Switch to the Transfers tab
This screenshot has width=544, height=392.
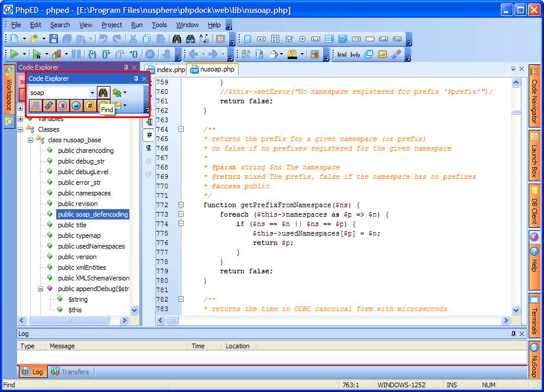(70, 372)
